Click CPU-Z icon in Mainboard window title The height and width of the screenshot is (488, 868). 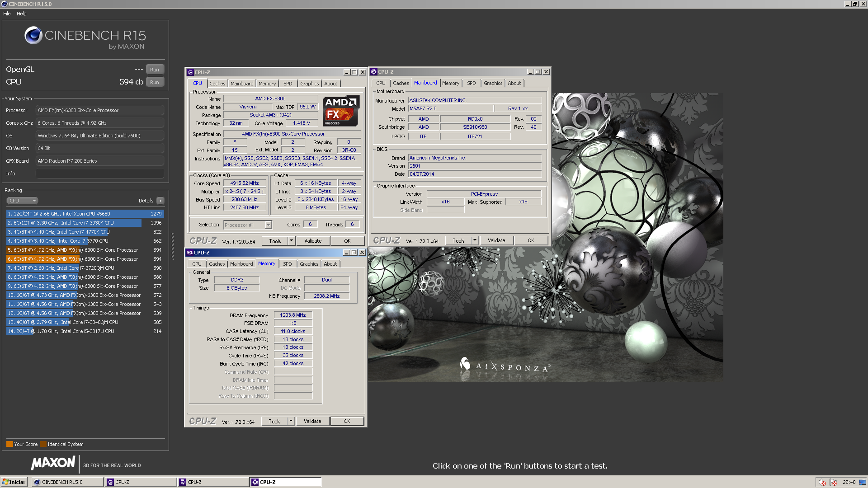(x=374, y=72)
